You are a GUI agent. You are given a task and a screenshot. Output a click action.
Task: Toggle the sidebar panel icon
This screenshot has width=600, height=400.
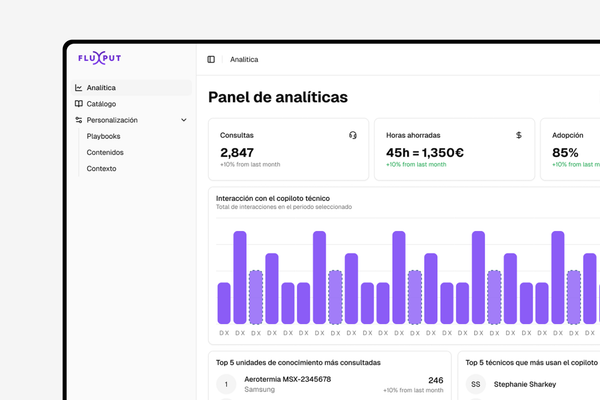tap(211, 59)
